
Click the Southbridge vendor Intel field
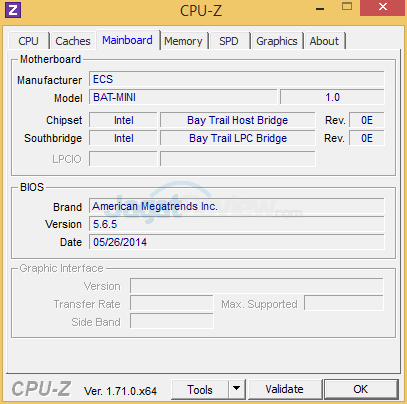point(123,138)
